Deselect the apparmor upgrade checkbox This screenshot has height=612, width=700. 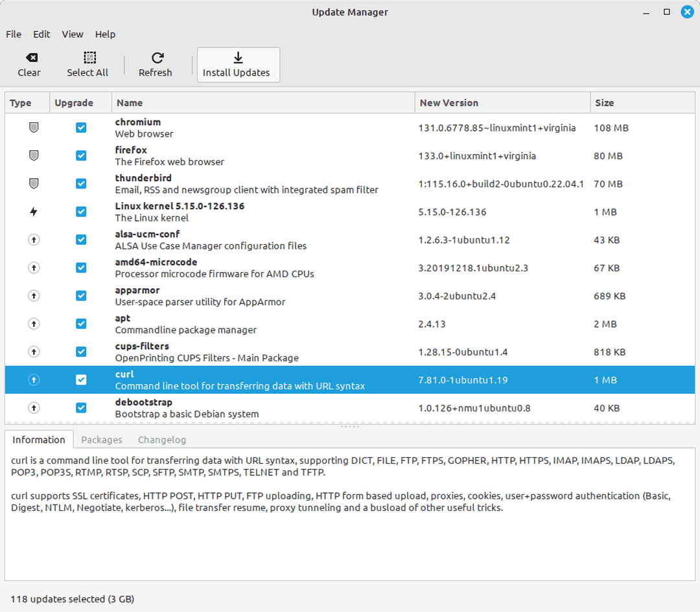click(81, 296)
